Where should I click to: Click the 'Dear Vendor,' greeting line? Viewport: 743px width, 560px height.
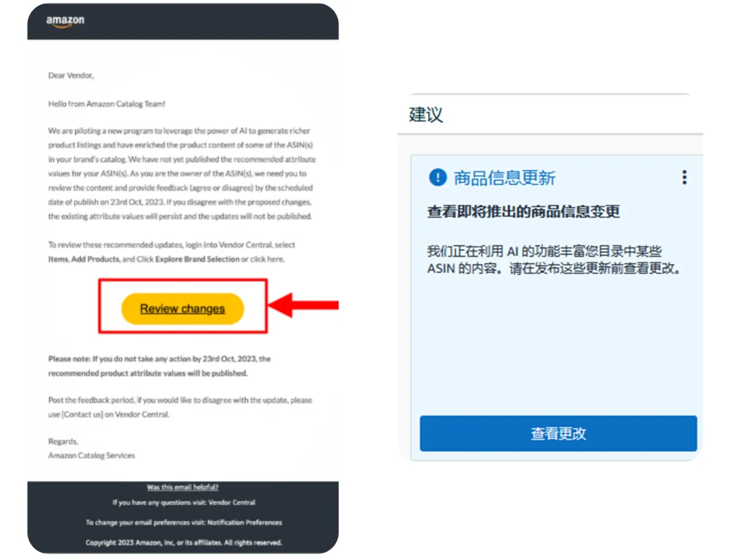pyautogui.click(x=71, y=75)
